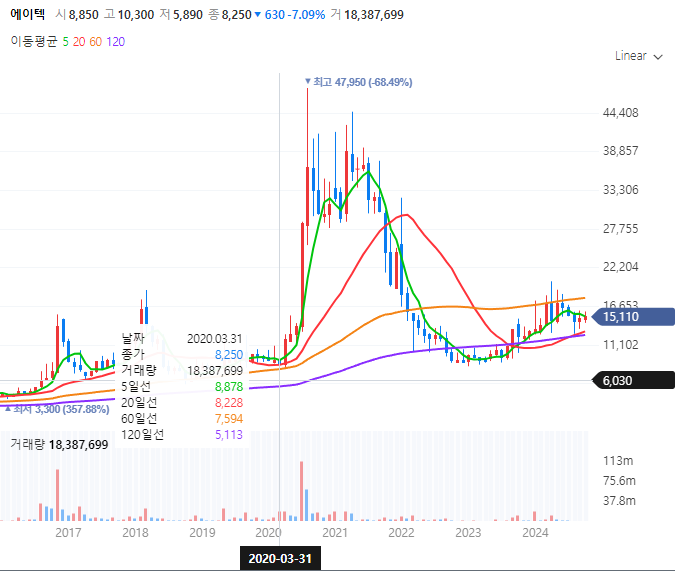Click the header open price 8,850
Image resolution: width=680 pixels, height=576 pixels.
click(x=84, y=15)
